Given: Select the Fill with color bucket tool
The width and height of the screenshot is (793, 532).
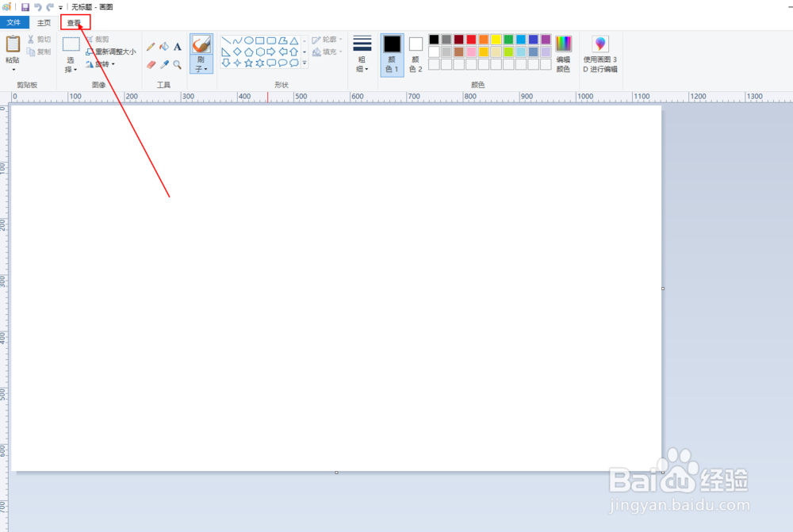Looking at the screenshot, I should [x=164, y=47].
